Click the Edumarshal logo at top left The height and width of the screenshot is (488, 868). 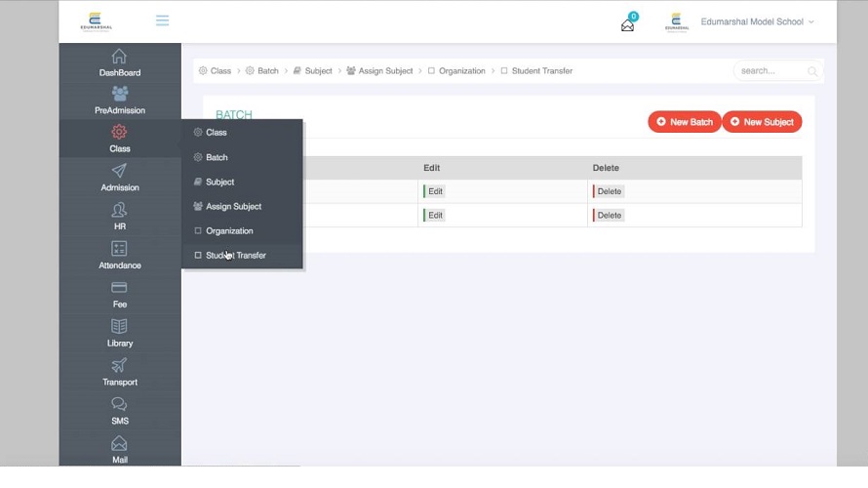coord(97,21)
